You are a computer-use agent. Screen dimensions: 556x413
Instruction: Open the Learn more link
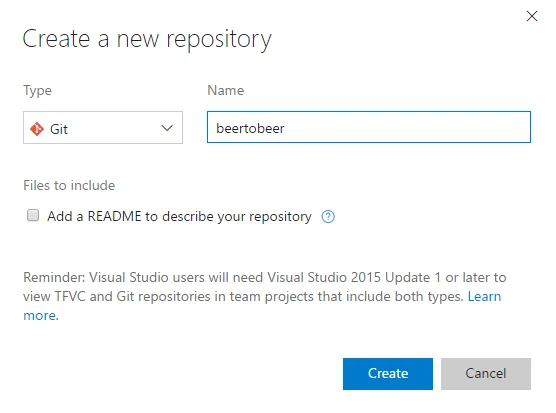[484, 296]
